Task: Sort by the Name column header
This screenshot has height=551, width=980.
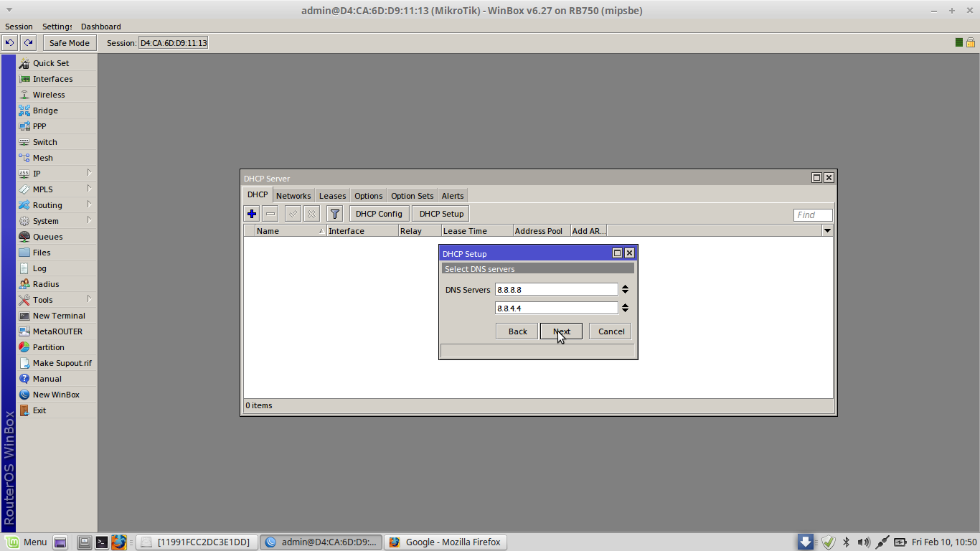Action: point(291,231)
